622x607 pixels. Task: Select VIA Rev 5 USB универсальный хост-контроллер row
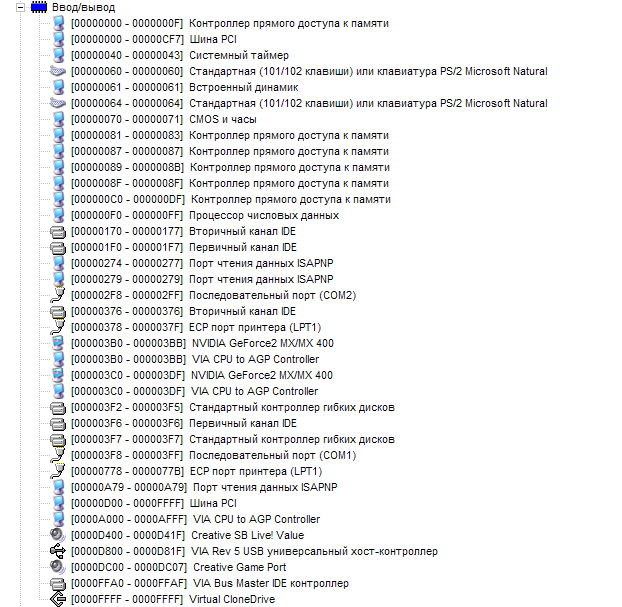[x=254, y=551]
